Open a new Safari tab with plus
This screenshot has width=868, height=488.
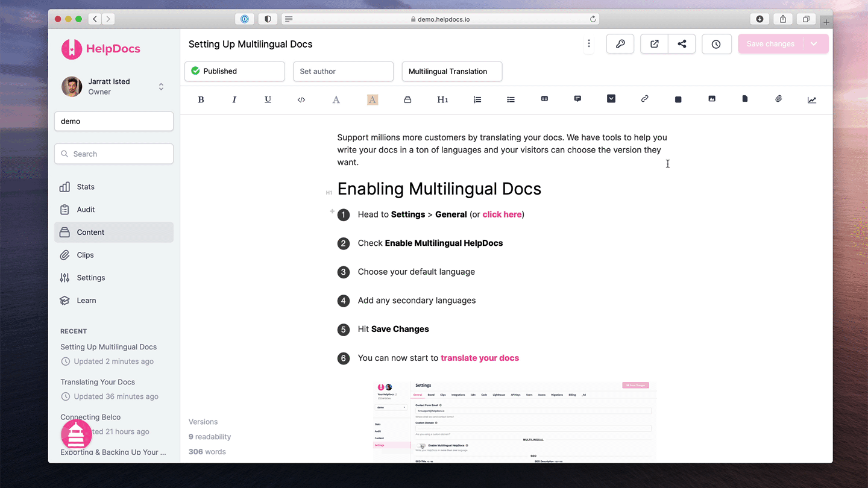tap(826, 22)
